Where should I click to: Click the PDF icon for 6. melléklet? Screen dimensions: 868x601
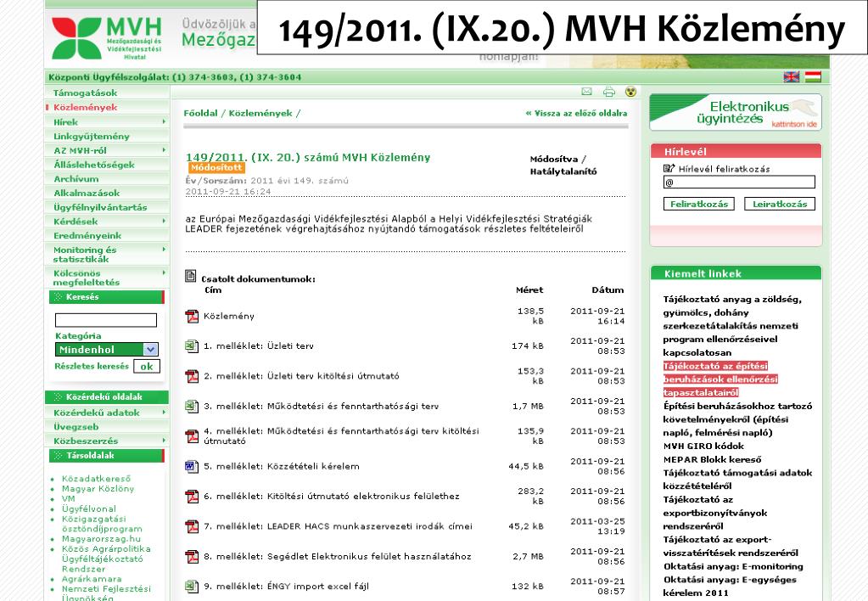tap(192, 497)
